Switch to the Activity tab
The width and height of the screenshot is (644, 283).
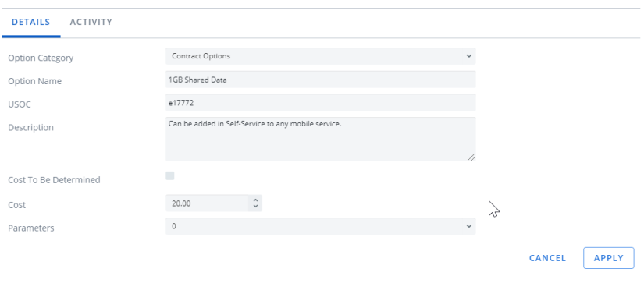[91, 22]
